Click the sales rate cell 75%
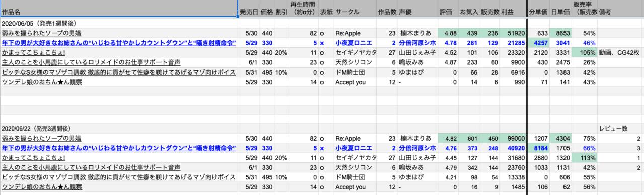The image size is (644, 195). coord(585,138)
